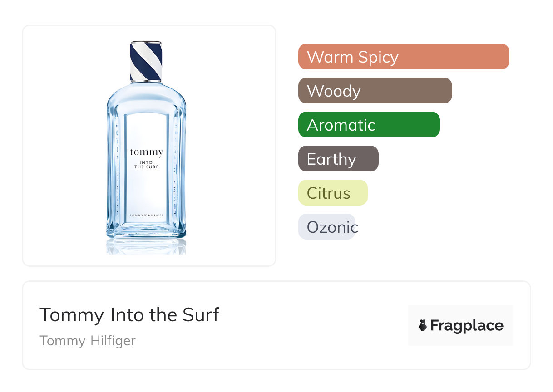Viewport: 553px width, 392px height.
Task: Click the bottle's reflection under its base
Action: (x=146, y=246)
